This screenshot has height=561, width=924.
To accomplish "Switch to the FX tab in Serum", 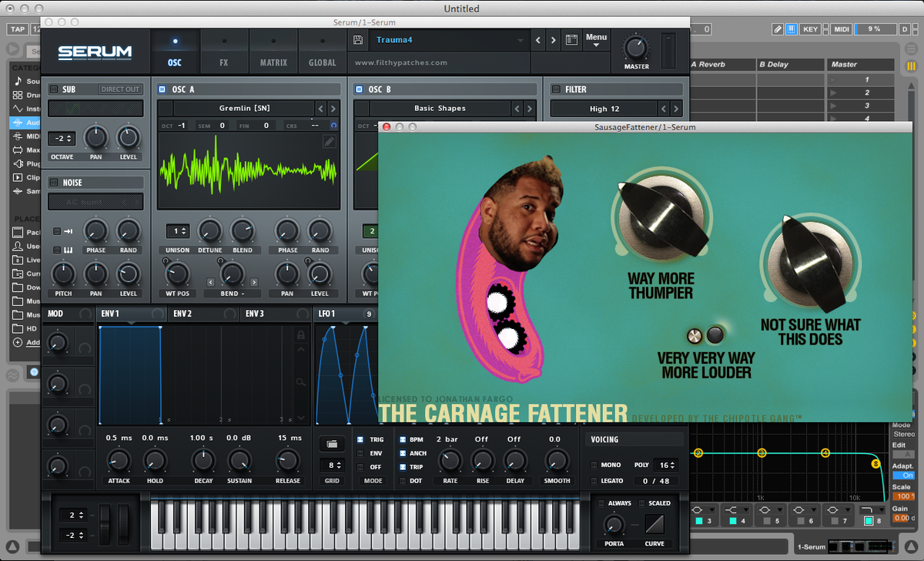I will pyautogui.click(x=224, y=50).
